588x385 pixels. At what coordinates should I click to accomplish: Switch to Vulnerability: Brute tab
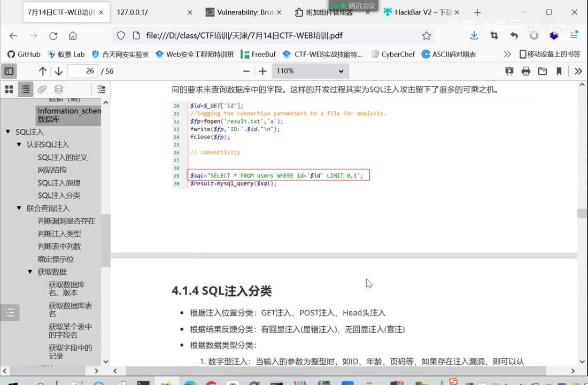(x=244, y=12)
